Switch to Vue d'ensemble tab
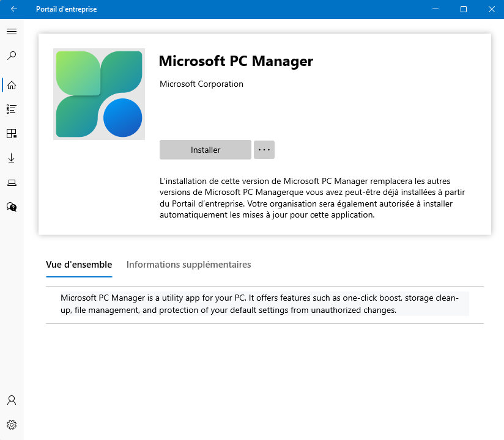This screenshot has width=504, height=440. tap(79, 265)
